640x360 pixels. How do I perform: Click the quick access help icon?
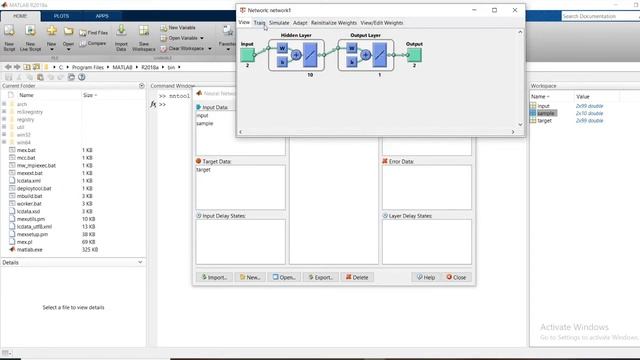[82, 77]
